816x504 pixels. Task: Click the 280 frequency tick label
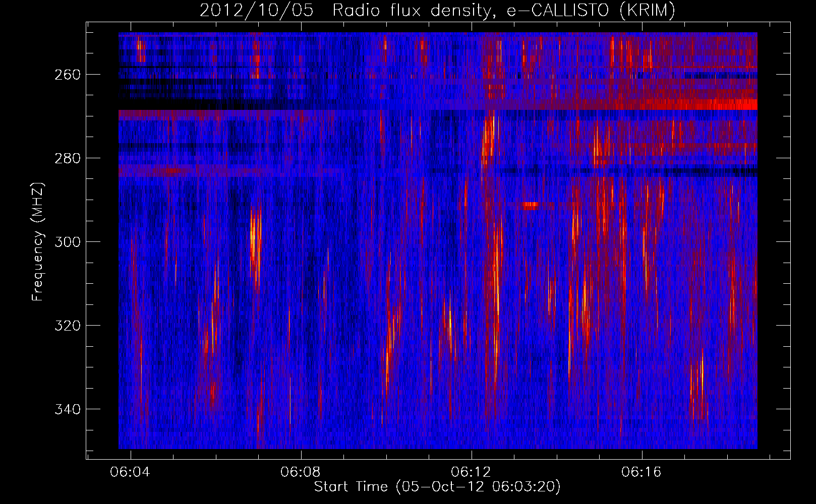point(67,158)
